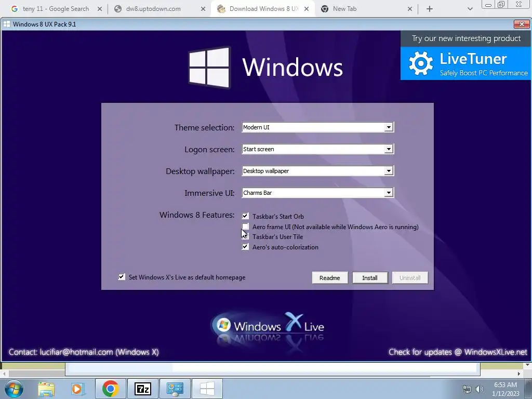Click the vertical scrollbar down arrow

528,365
